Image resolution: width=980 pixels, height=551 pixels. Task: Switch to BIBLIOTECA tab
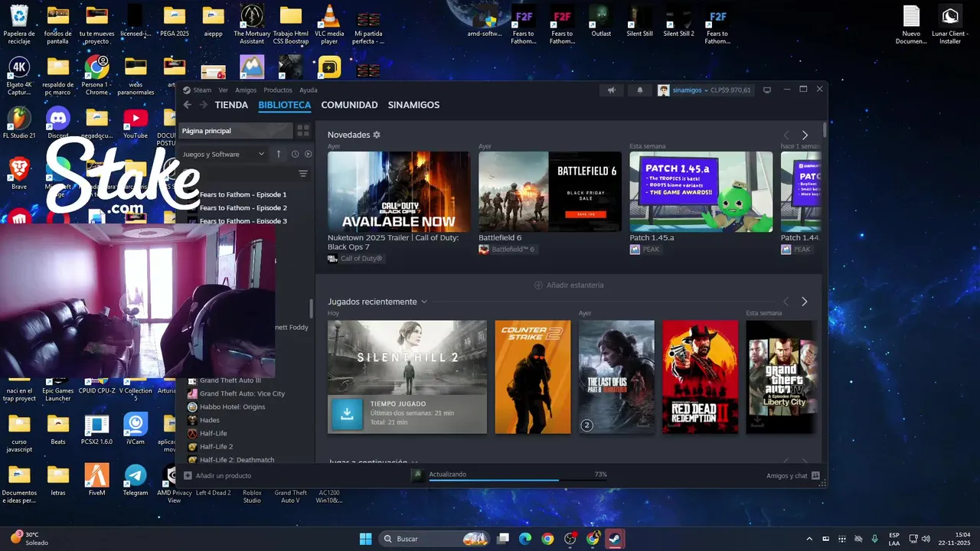(285, 105)
